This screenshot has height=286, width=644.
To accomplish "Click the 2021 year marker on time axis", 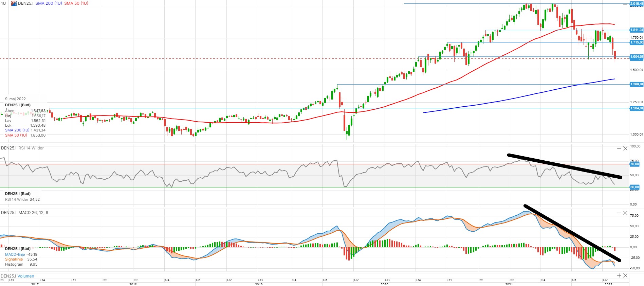I will [x=509, y=284].
